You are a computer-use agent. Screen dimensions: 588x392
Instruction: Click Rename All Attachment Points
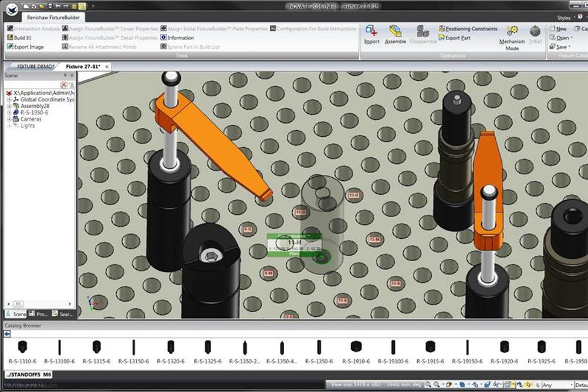[x=99, y=47]
